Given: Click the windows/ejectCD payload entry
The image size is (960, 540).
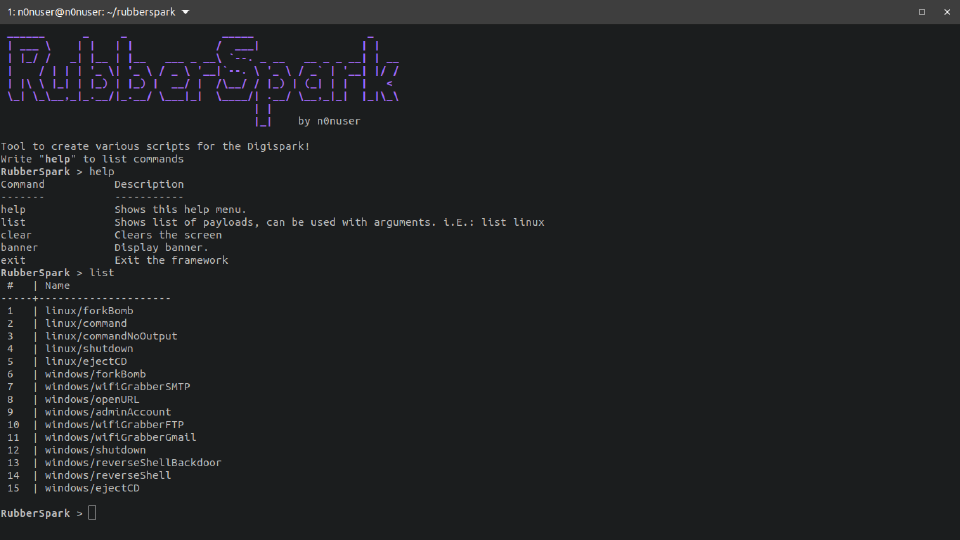Looking at the screenshot, I should tap(92, 488).
